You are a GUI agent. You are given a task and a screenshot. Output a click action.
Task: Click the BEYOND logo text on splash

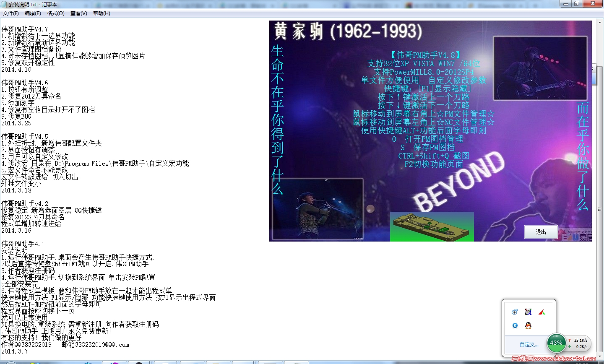tap(459, 181)
